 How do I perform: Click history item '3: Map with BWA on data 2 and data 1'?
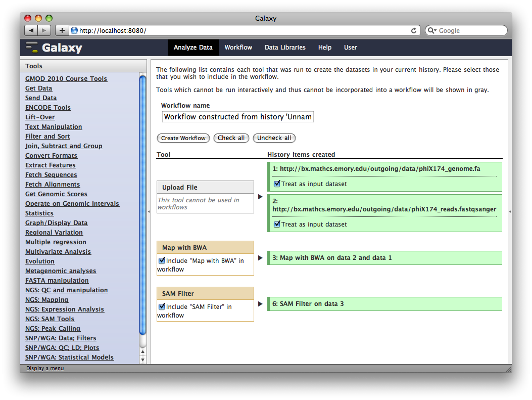(x=385, y=258)
